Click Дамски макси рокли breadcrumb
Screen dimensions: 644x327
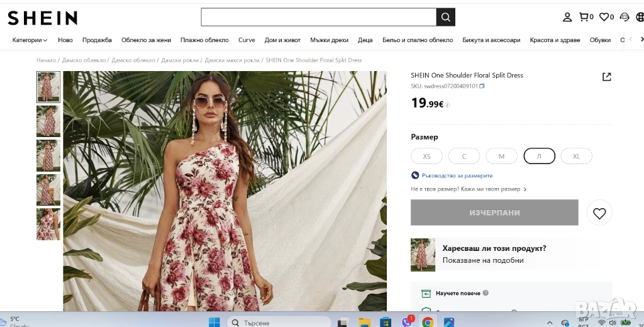pyautogui.click(x=232, y=60)
